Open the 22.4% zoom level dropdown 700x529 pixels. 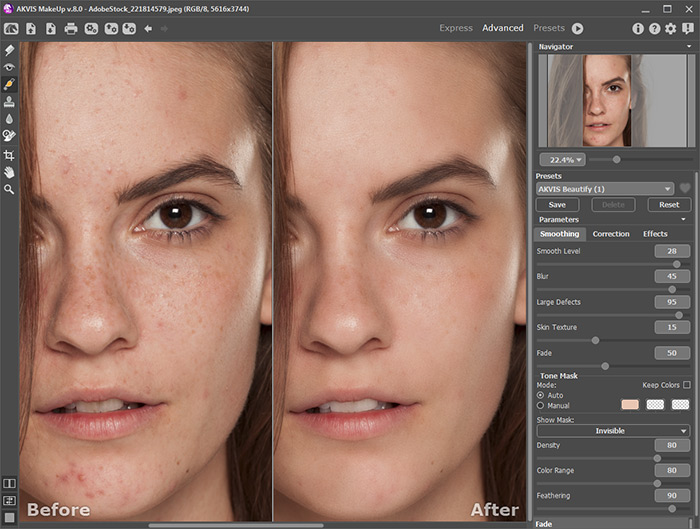tap(561, 159)
